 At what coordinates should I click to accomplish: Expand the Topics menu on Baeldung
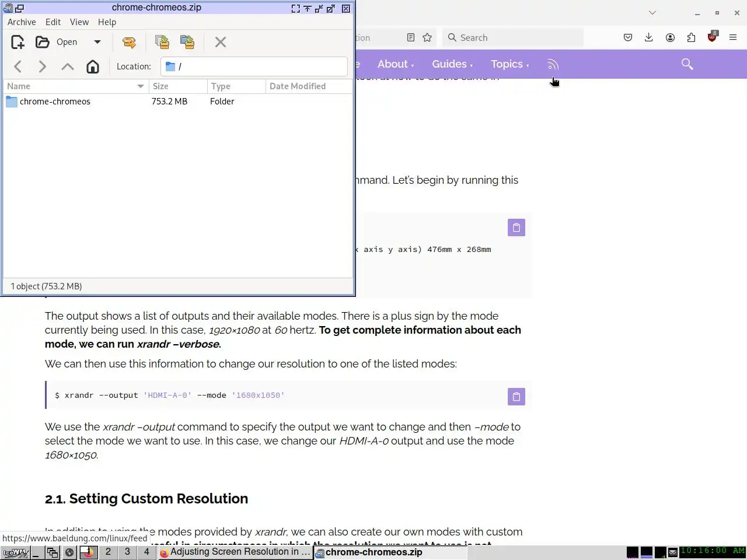tap(509, 64)
